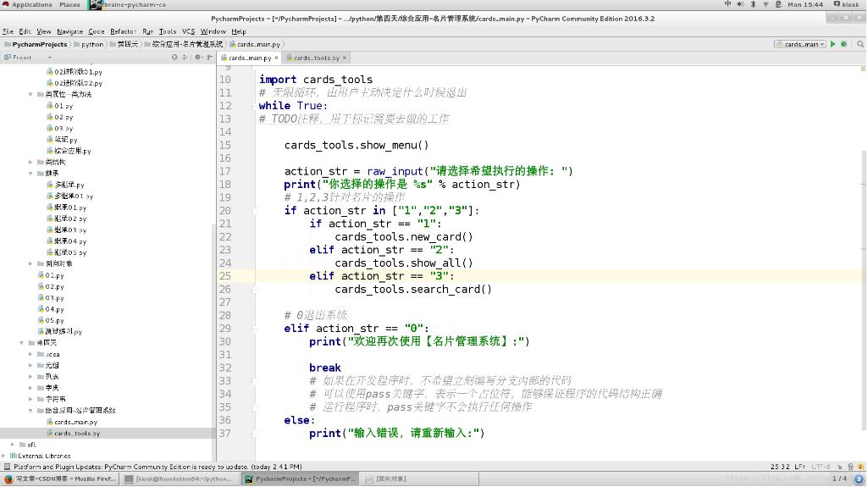
Task: Click the python breadcrumb in navigation bar
Action: (x=89, y=44)
